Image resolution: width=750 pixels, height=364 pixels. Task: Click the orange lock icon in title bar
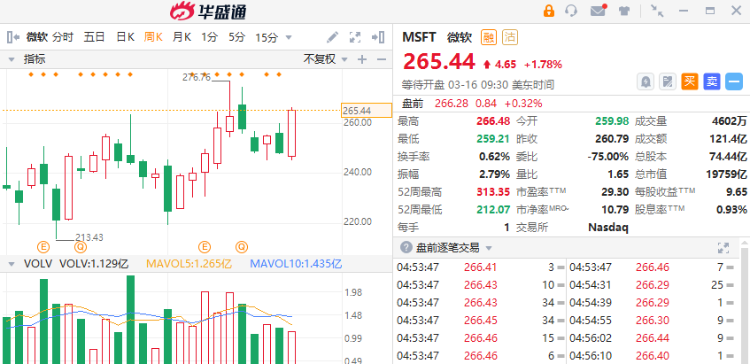coord(549,11)
